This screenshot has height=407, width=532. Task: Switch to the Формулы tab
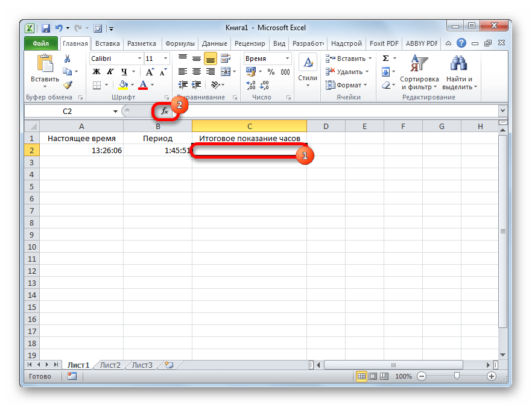click(x=180, y=43)
